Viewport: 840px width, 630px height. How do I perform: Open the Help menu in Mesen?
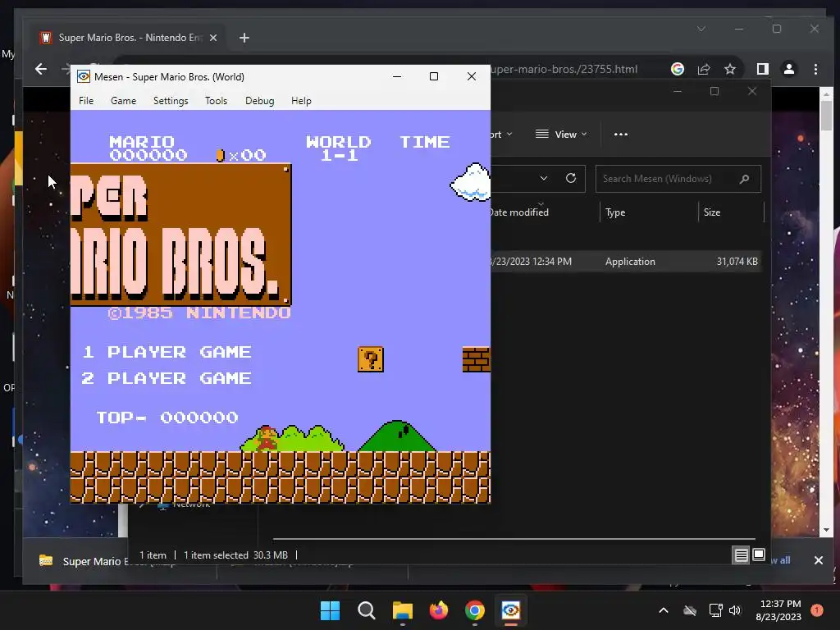pos(301,101)
